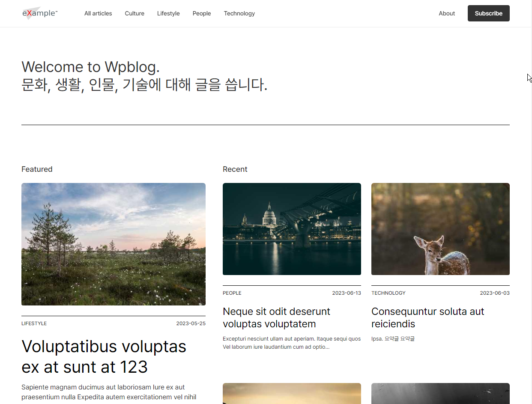Open the All articles menu item

(98, 13)
